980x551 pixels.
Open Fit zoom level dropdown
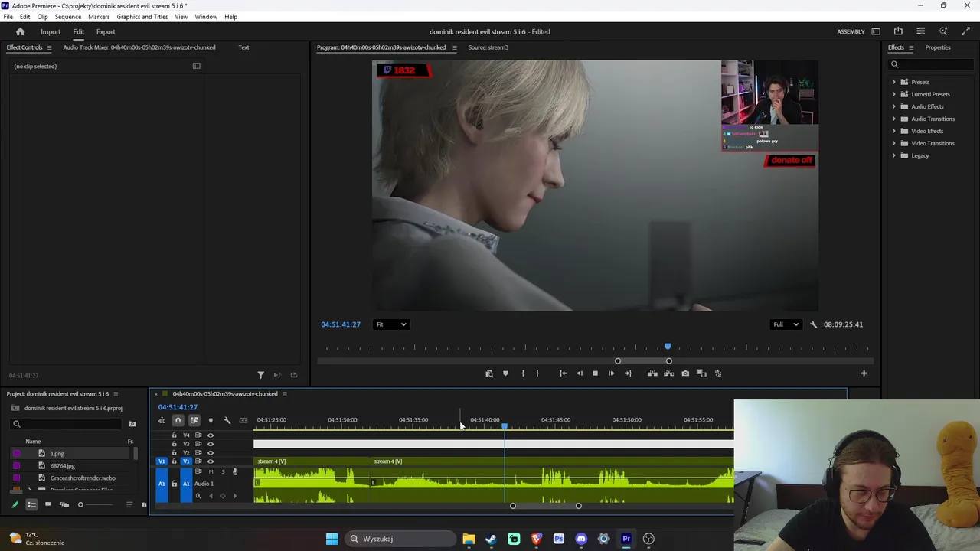(x=391, y=324)
